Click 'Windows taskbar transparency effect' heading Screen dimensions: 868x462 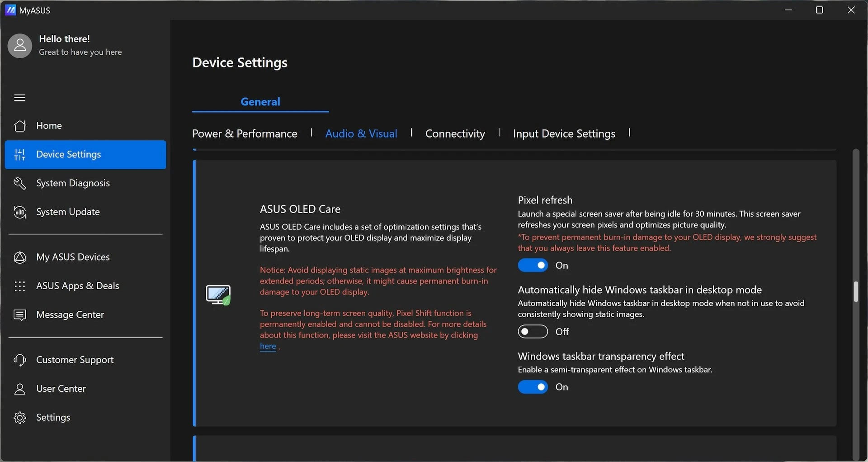point(601,356)
